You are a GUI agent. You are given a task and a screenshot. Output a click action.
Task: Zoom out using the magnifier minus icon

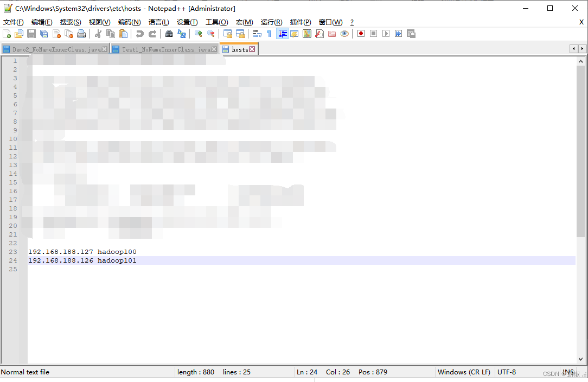point(211,34)
